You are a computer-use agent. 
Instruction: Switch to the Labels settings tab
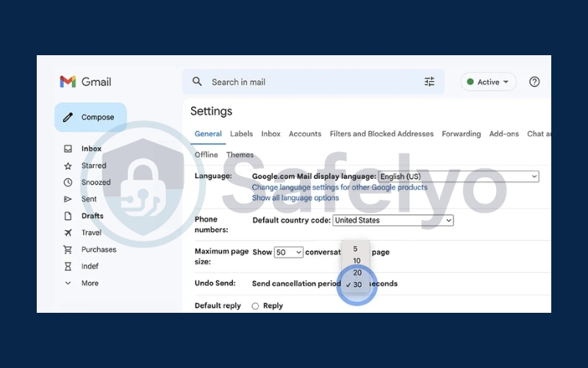[x=241, y=134]
